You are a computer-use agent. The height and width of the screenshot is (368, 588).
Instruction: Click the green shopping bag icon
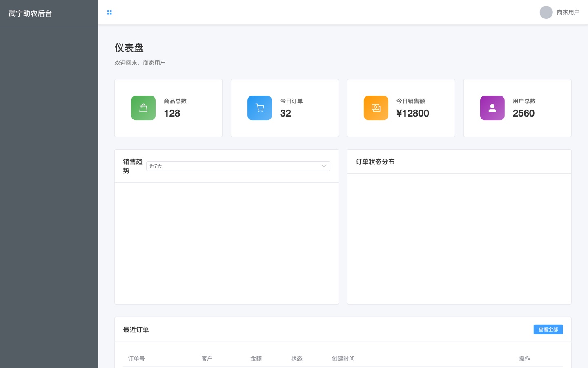click(x=143, y=108)
